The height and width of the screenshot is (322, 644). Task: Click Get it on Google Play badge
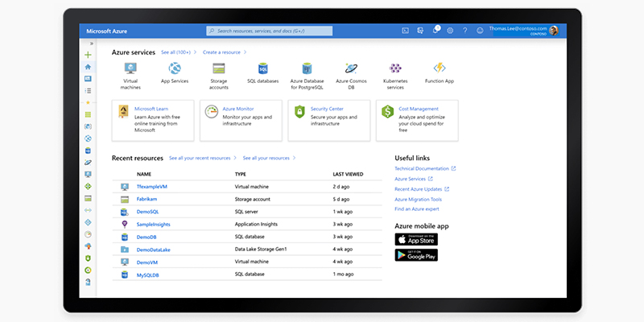416,254
